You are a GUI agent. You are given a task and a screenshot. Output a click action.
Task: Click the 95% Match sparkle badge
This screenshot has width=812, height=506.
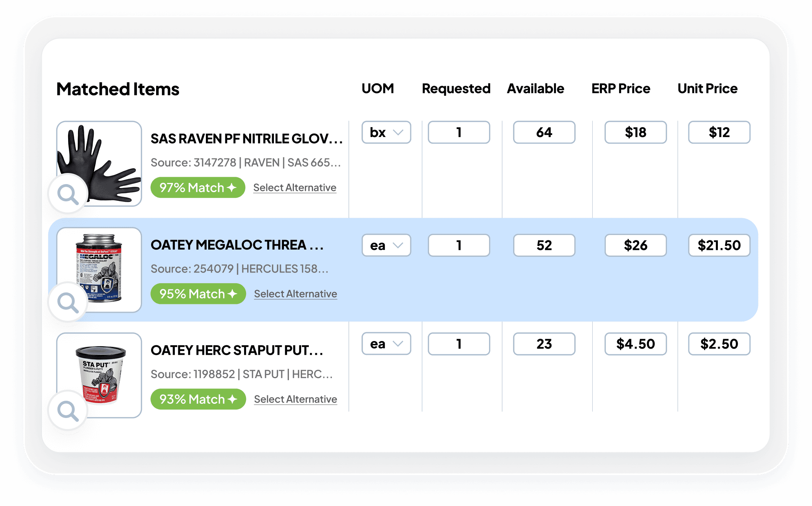[x=198, y=294]
